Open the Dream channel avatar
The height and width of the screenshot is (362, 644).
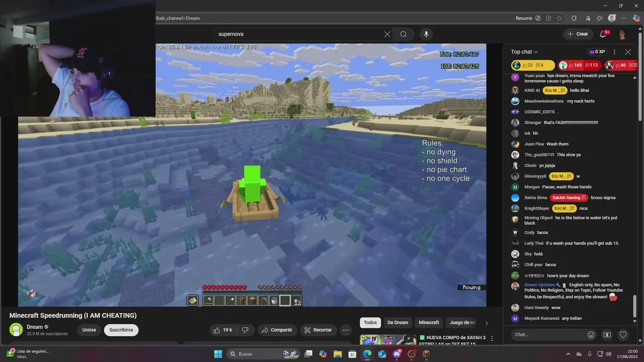click(x=16, y=330)
